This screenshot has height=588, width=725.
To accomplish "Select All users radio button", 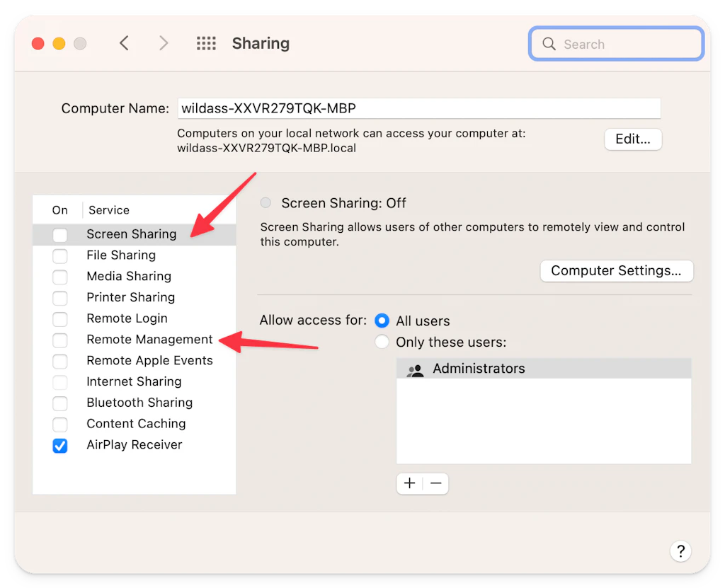I will point(382,321).
